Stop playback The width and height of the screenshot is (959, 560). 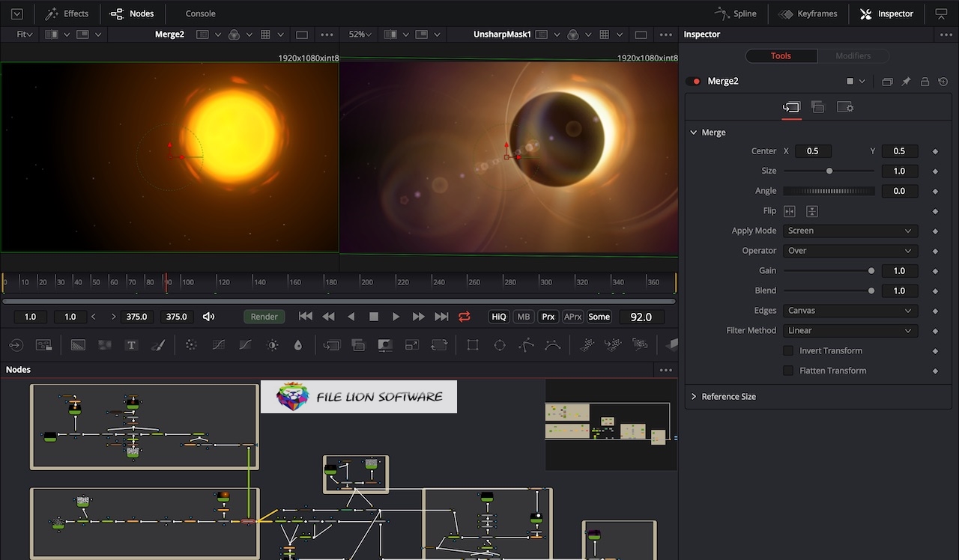click(374, 317)
